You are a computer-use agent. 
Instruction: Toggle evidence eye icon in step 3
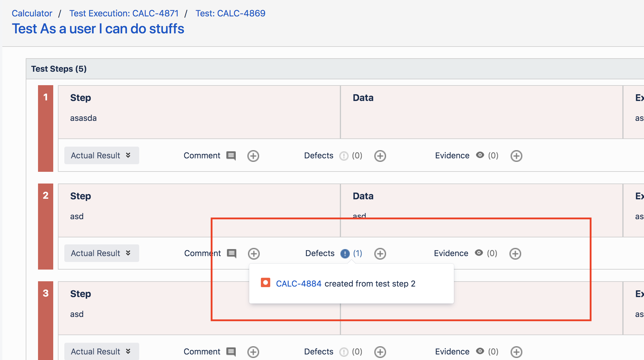[x=480, y=351]
